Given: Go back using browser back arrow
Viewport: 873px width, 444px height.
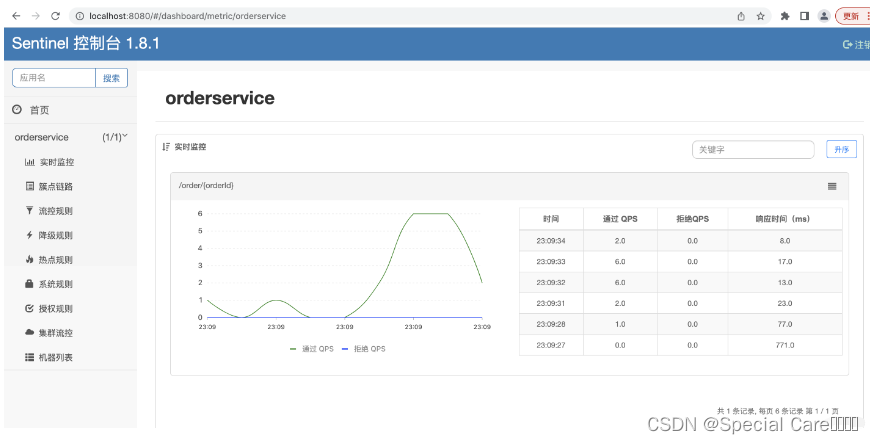Looking at the screenshot, I should [x=16, y=16].
